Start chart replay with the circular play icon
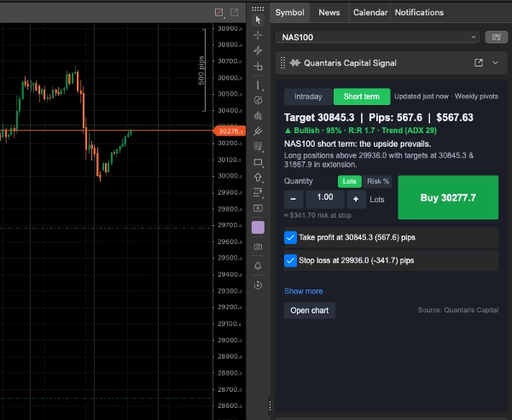Screen dimensions: 512x420 (x=258, y=285)
